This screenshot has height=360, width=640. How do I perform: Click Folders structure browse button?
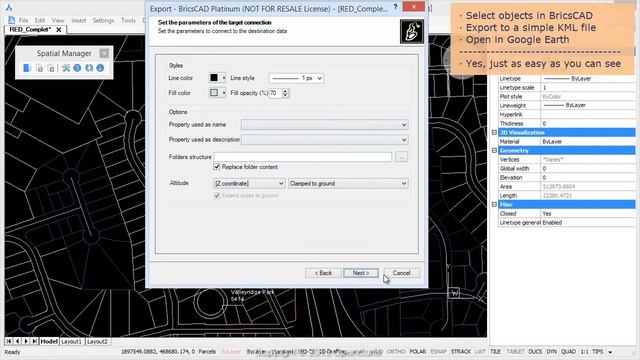402,157
